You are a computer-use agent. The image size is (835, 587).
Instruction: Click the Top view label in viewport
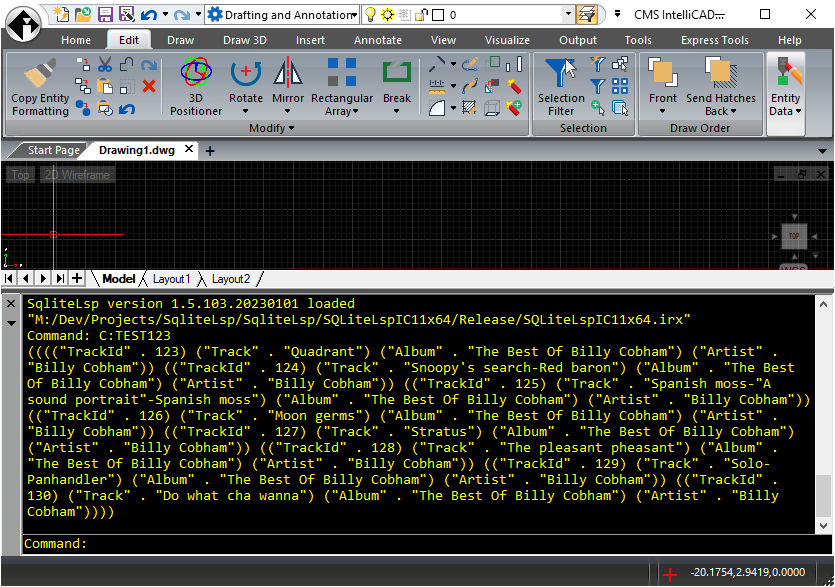point(20,175)
